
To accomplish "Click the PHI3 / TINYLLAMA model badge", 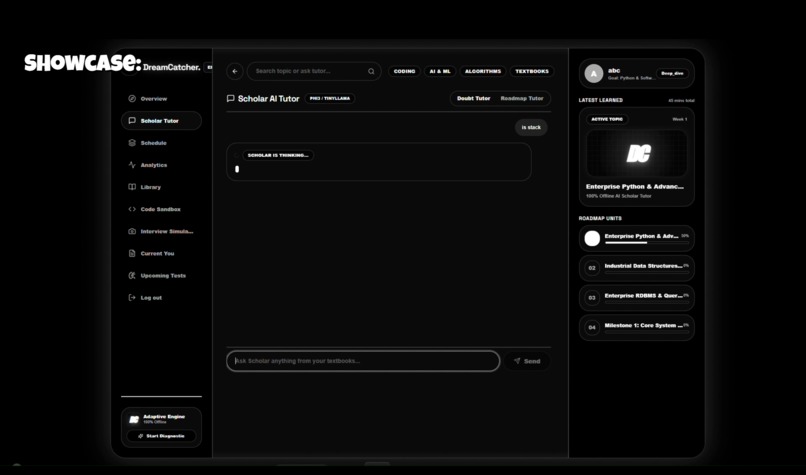I will point(329,98).
